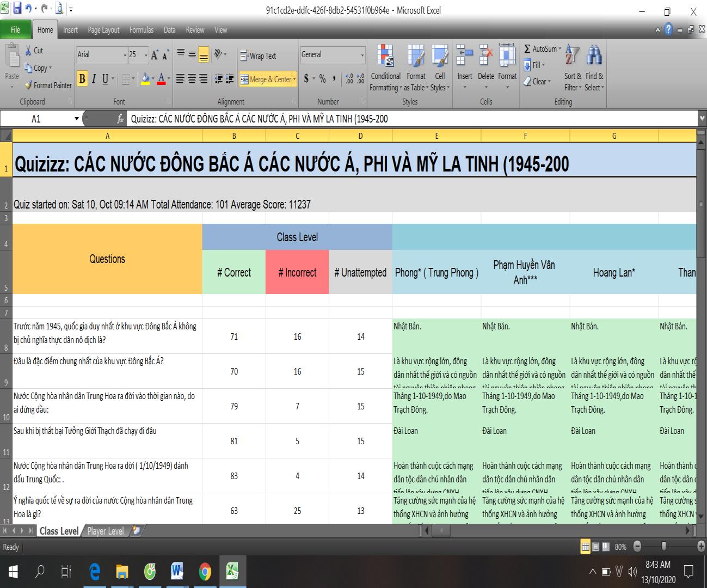Open the Borders dropdown

click(x=133, y=79)
